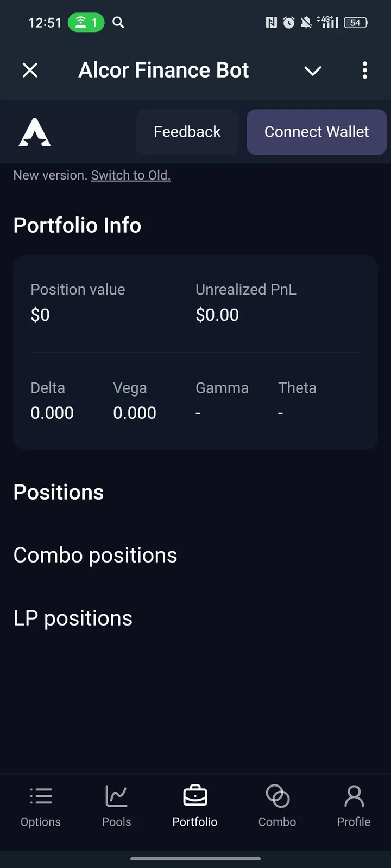The width and height of the screenshot is (391, 868).
Task: Tap the Unrealized PnL value
Action: (x=217, y=315)
